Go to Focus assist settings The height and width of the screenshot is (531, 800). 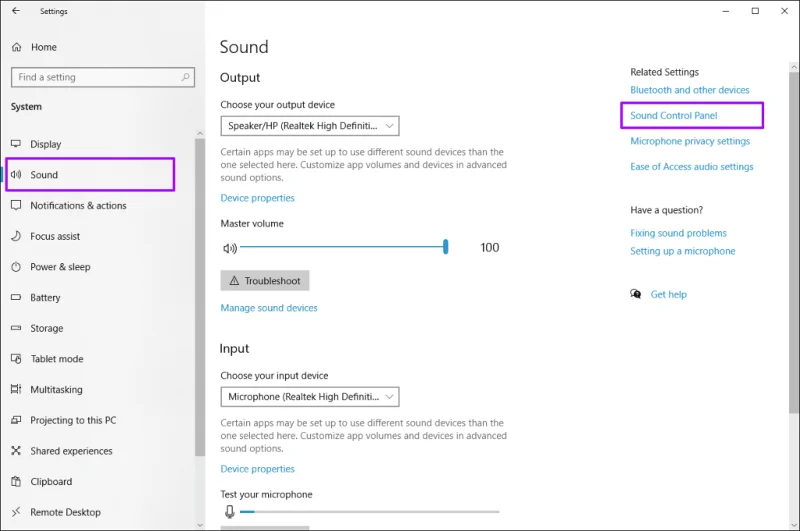pos(55,236)
